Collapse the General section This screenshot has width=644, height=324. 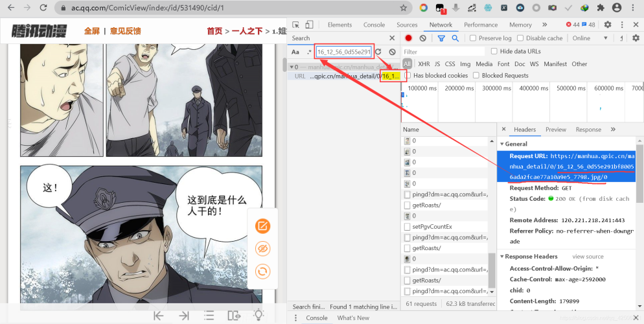(502, 144)
